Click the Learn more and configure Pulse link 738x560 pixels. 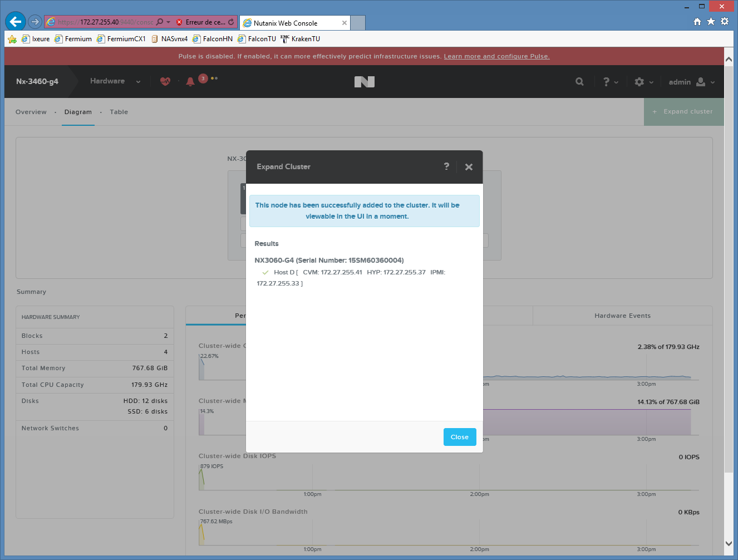[496, 56]
